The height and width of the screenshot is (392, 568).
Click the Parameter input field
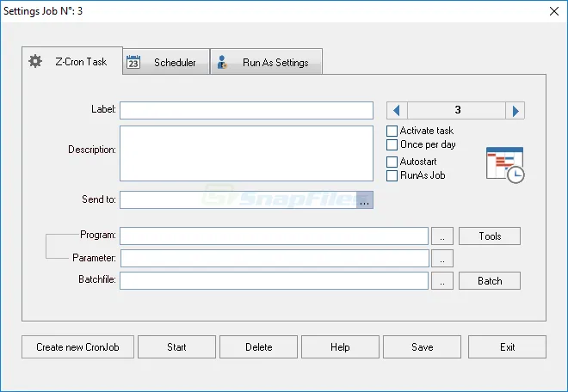click(275, 259)
